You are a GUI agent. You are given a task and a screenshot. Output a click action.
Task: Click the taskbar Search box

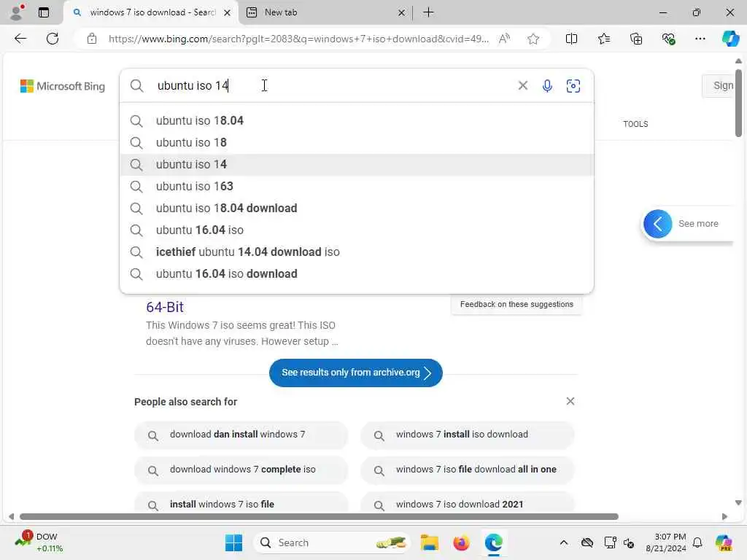(332, 542)
